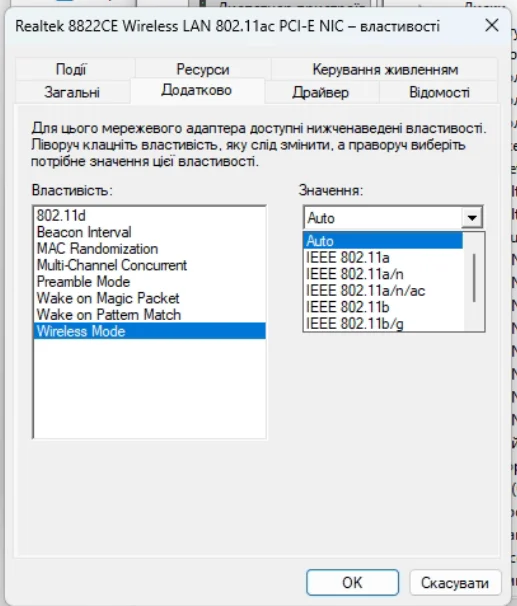Open the Ресурси tab
Image resolution: width=517 pixels, height=606 pixels.
[x=203, y=70]
